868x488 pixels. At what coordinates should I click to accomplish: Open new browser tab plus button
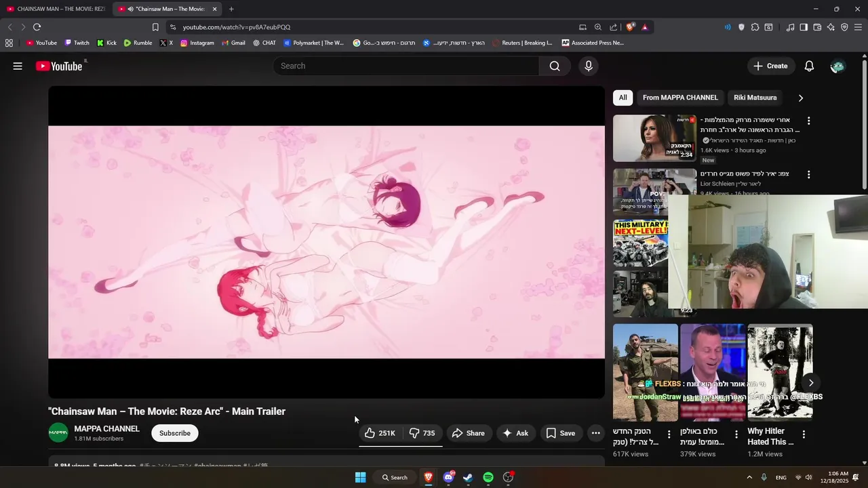pyautogui.click(x=231, y=9)
